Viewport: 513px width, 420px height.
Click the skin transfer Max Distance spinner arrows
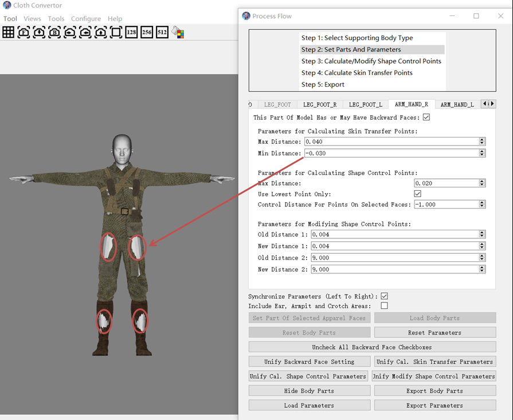[x=482, y=142]
